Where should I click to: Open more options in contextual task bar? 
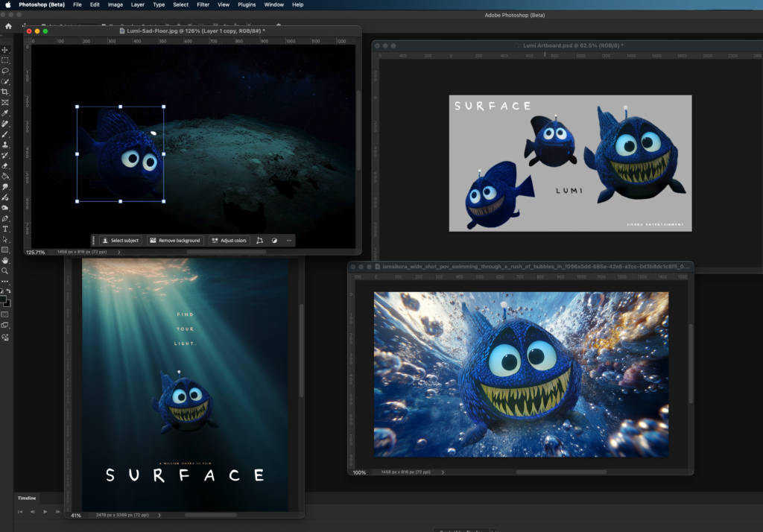(288, 241)
